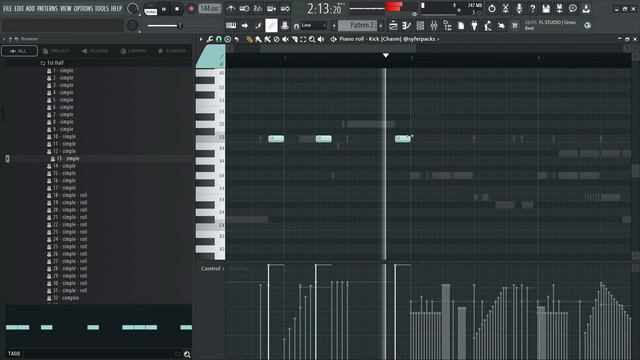Toggle Pattern/Song playback mode
This screenshot has height=360, width=640.
point(151,9)
